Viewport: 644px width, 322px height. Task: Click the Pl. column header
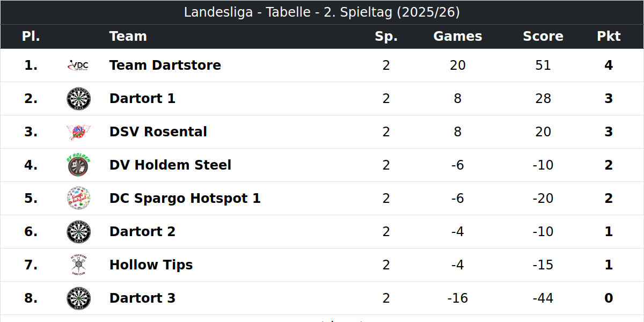tap(31, 36)
